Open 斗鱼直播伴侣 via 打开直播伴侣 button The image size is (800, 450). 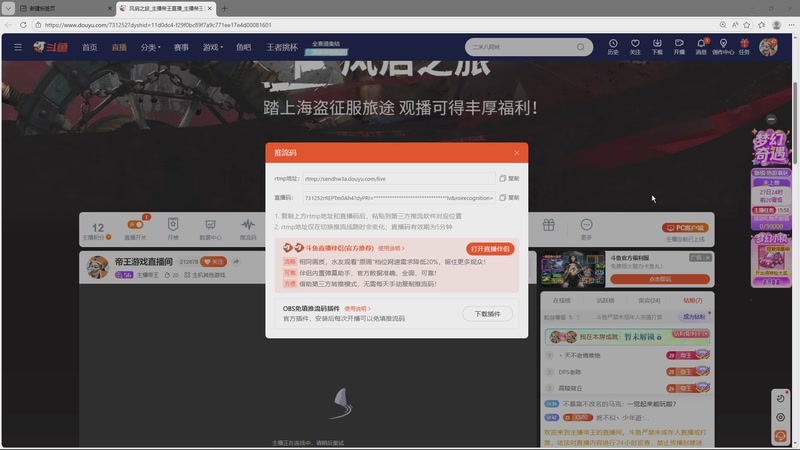pyautogui.click(x=490, y=248)
